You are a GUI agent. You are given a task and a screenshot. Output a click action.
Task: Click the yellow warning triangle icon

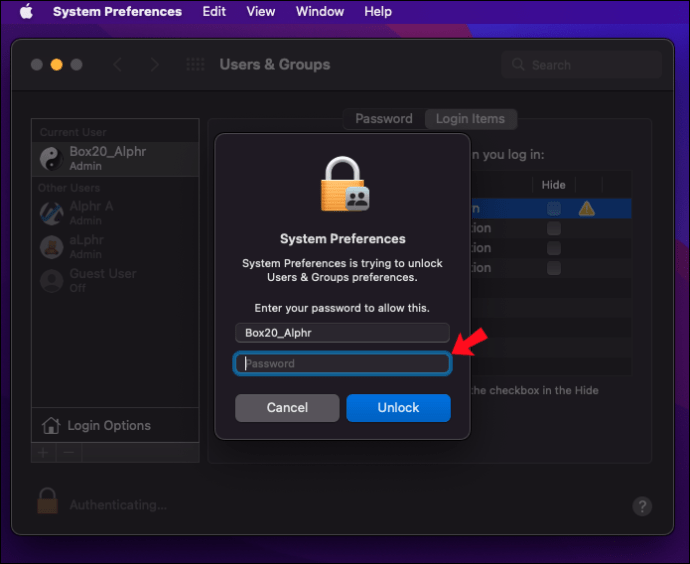[x=587, y=209]
